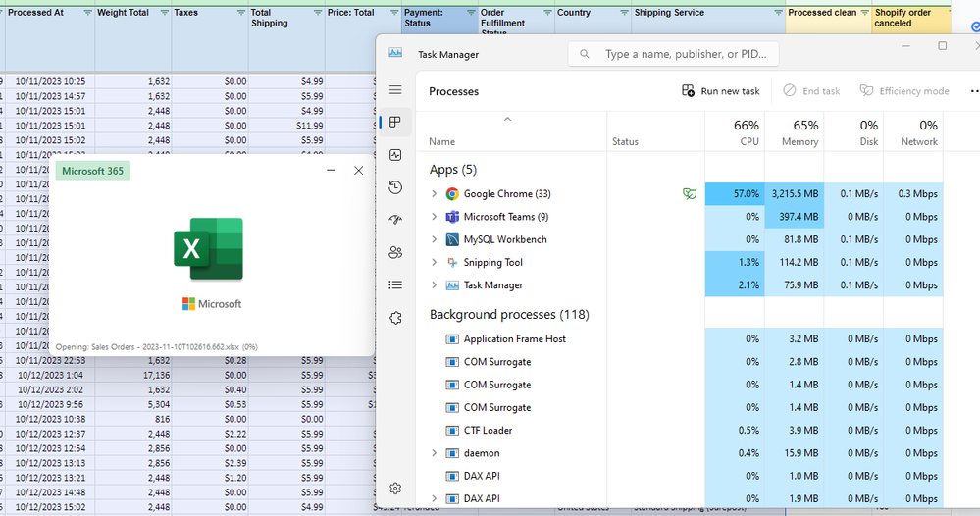
Task: Click the CTF Loader process icon
Action: coord(452,431)
